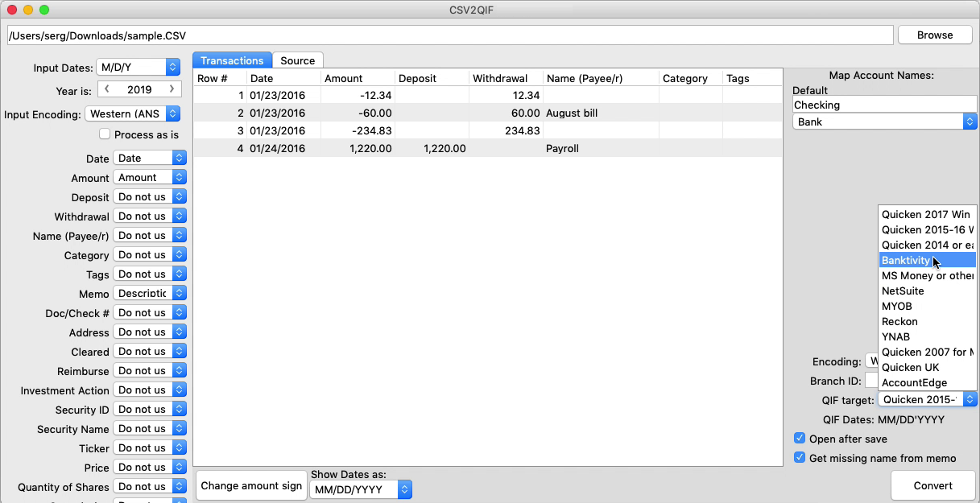980x503 pixels.
Task: Open the Tags mapping dropdown
Action: click(x=150, y=274)
